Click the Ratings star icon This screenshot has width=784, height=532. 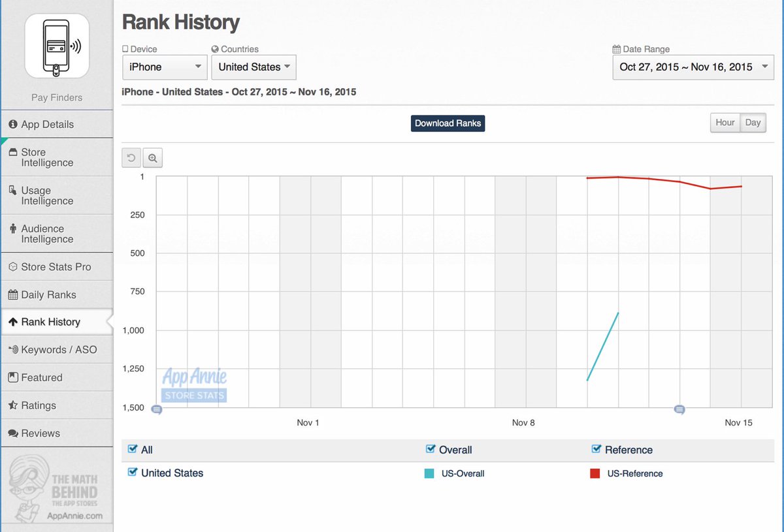coord(13,405)
